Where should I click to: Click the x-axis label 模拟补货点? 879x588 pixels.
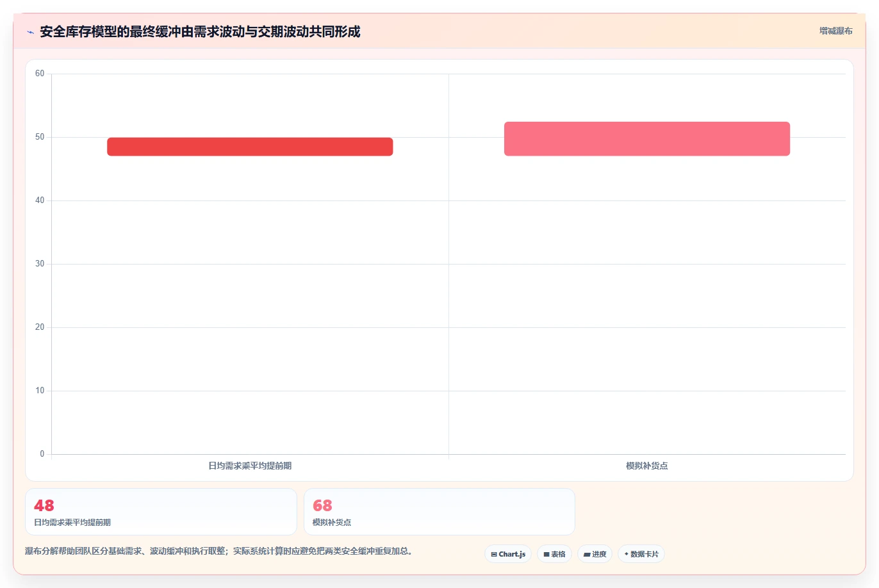[647, 466]
